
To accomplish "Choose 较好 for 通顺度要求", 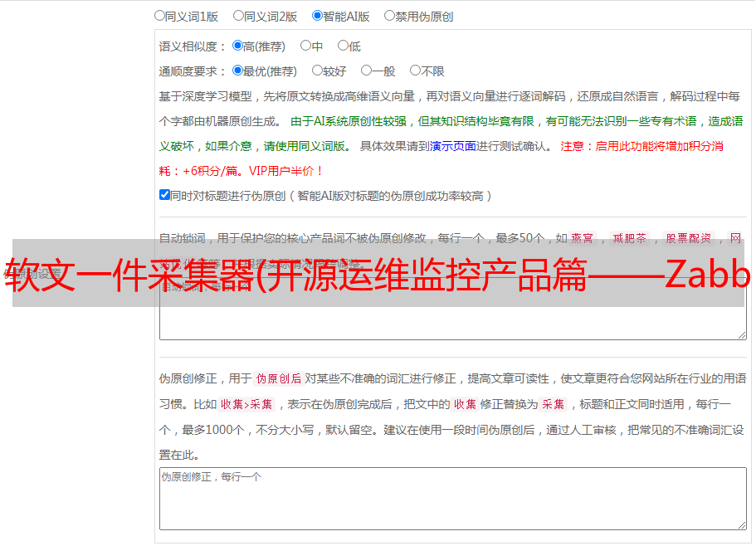I will [x=317, y=71].
